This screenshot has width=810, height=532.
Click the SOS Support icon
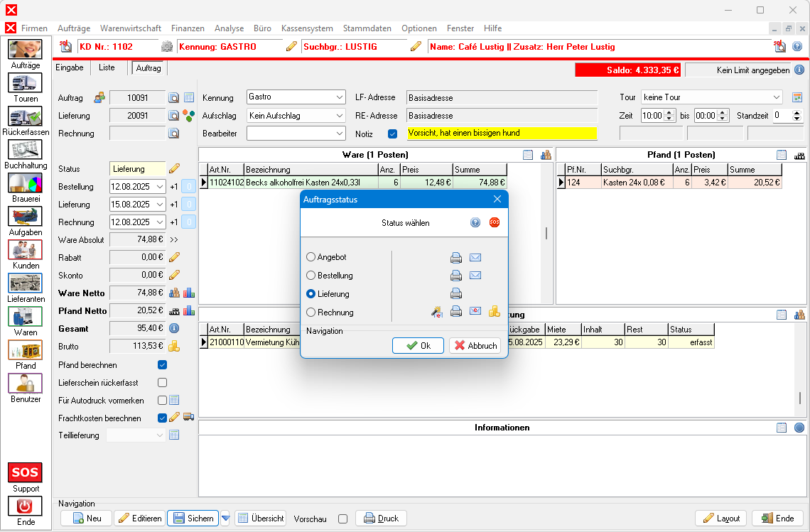coord(26,472)
